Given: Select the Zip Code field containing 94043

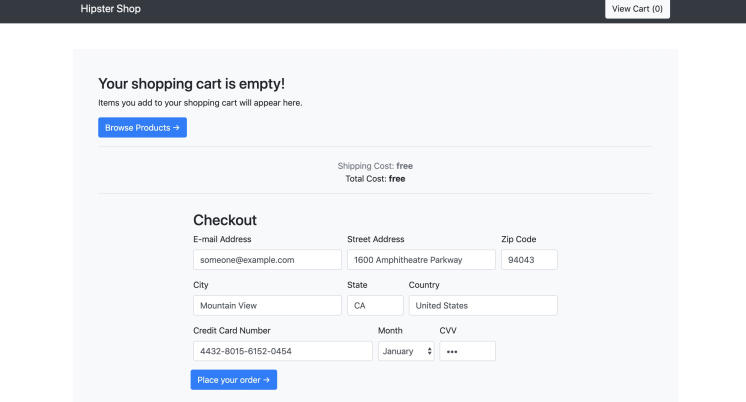Looking at the screenshot, I should (x=529, y=260).
